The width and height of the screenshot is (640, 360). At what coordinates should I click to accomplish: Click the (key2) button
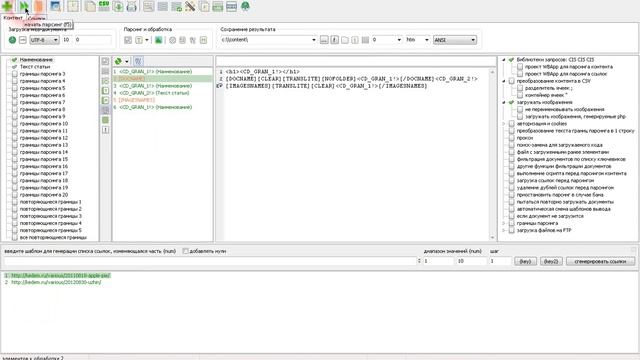click(x=551, y=261)
